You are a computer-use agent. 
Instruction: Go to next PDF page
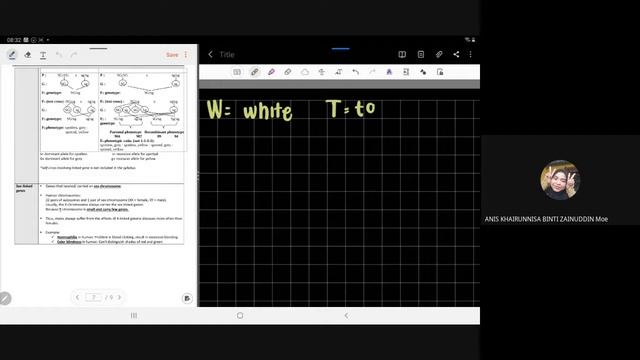point(119,298)
